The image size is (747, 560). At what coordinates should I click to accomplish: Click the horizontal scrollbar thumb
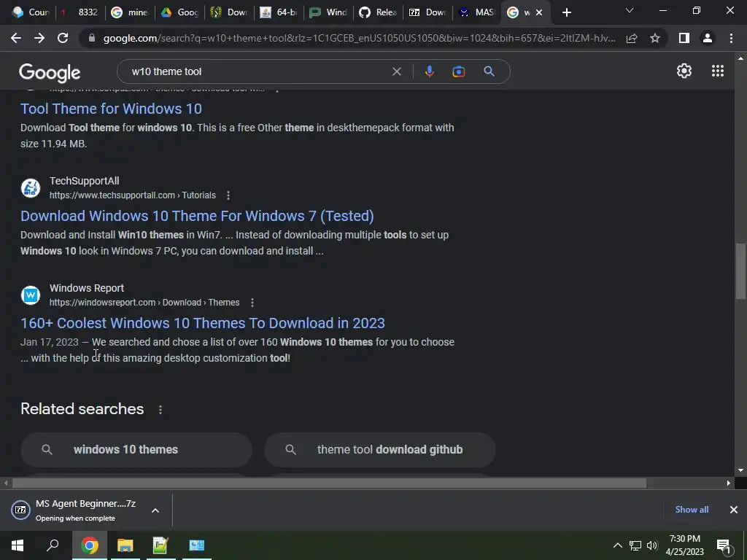click(329, 483)
